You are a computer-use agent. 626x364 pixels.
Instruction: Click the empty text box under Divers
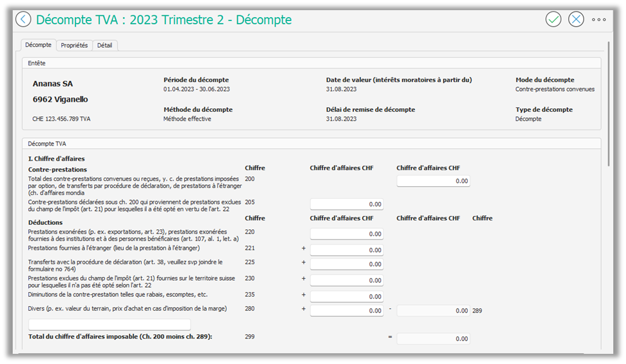(x=109, y=324)
